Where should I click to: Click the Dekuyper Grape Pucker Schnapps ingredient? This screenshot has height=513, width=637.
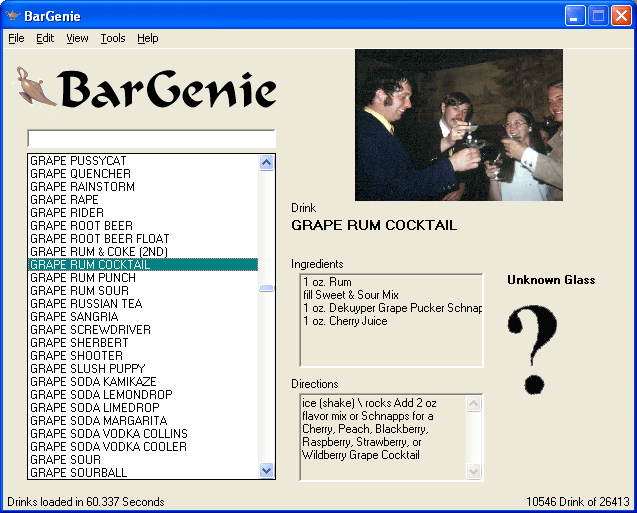coord(392,308)
